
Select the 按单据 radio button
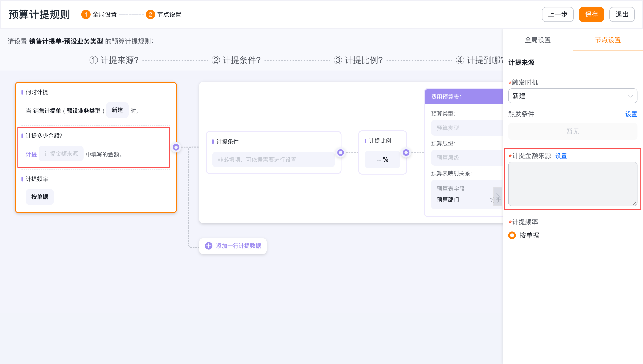pos(512,235)
